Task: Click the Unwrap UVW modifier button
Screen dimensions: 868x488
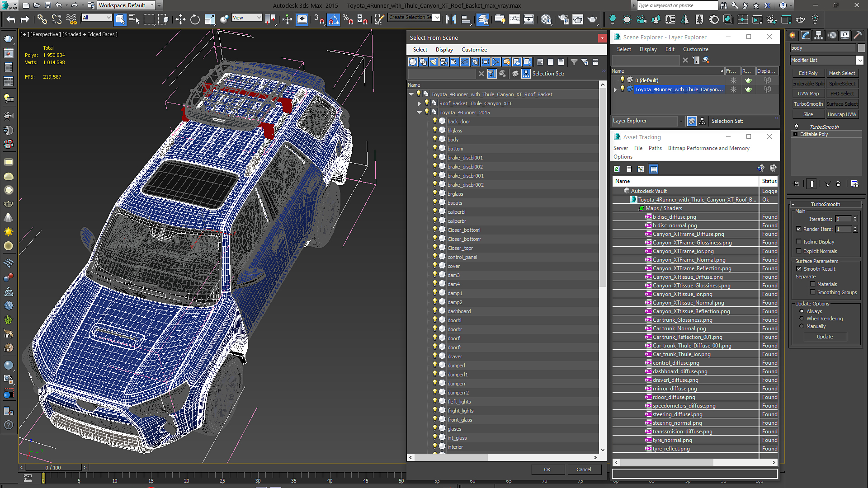Action: coord(842,114)
